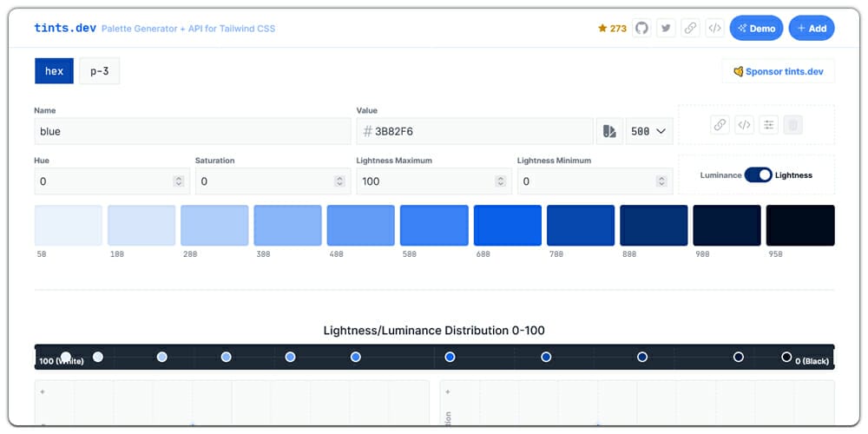Click the header copy link icon
Image resolution: width=868 pixels, height=434 pixels.
pyautogui.click(x=690, y=28)
